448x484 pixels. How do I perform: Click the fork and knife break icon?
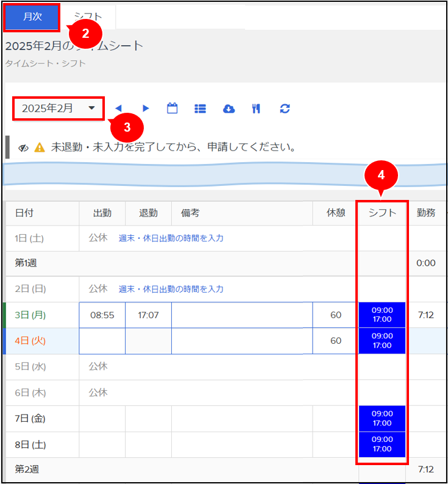256,109
